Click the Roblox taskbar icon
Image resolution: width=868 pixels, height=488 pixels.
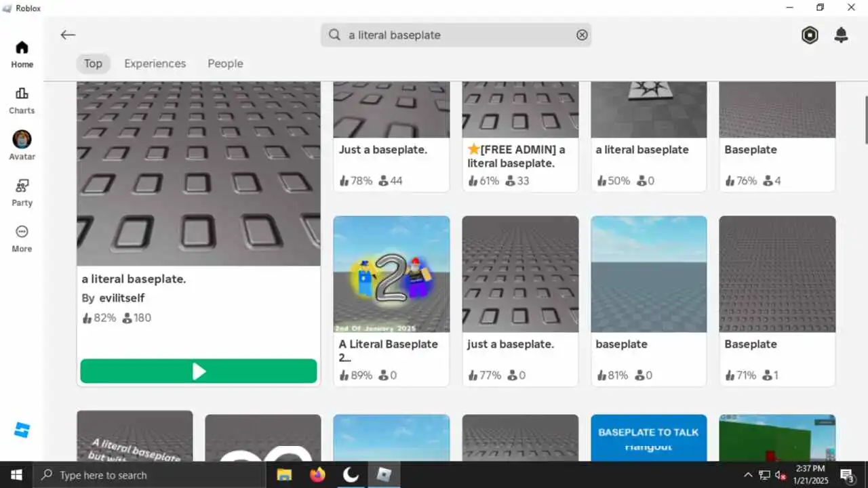click(384, 475)
